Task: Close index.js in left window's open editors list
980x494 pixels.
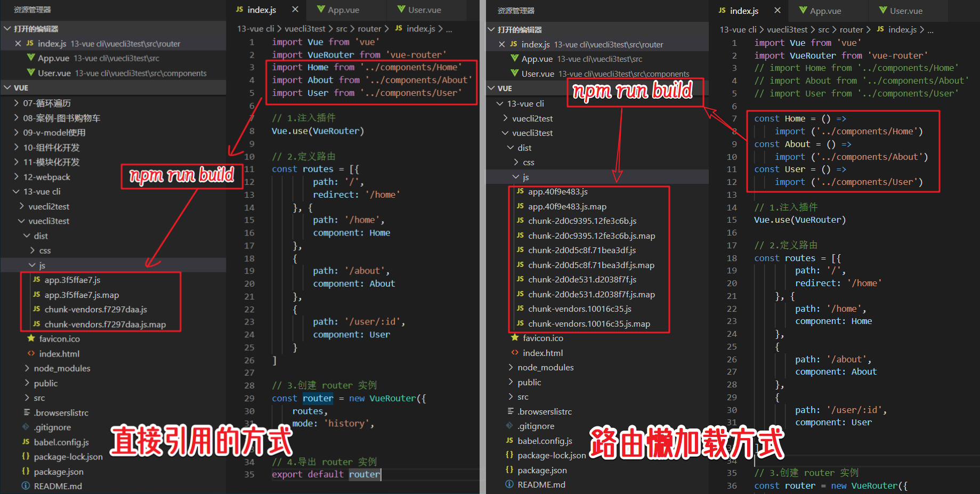Action: point(18,44)
